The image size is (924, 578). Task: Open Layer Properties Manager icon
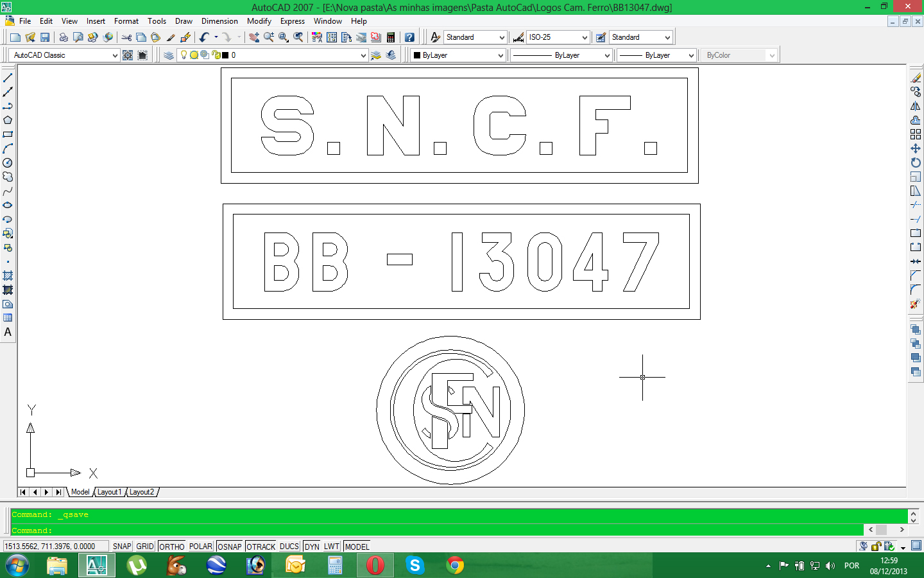(168, 55)
